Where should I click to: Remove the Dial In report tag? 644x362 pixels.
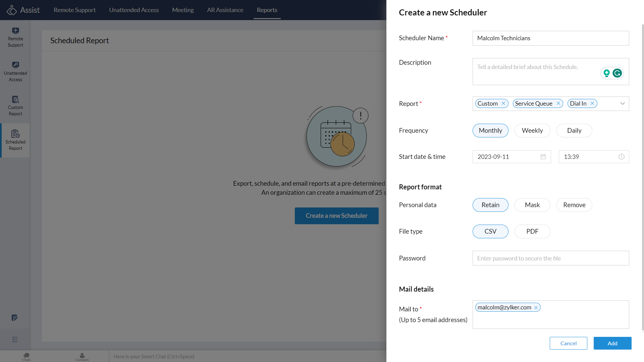pos(592,104)
